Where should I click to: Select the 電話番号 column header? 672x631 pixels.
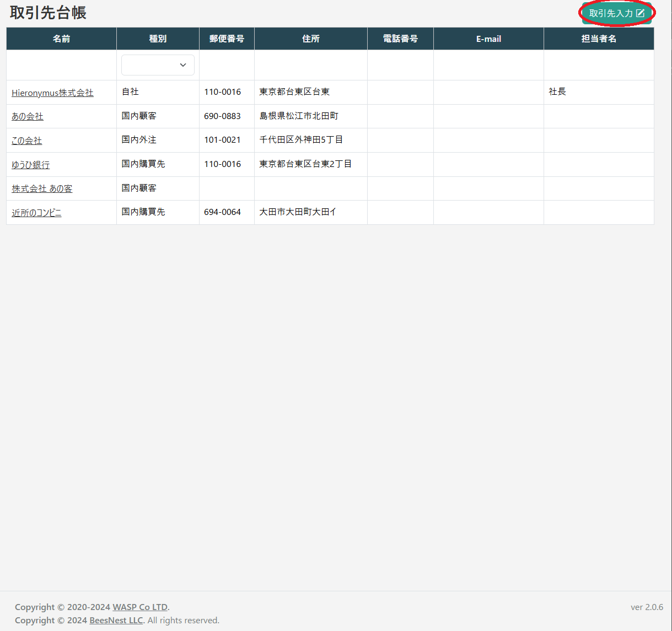(x=400, y=38)
